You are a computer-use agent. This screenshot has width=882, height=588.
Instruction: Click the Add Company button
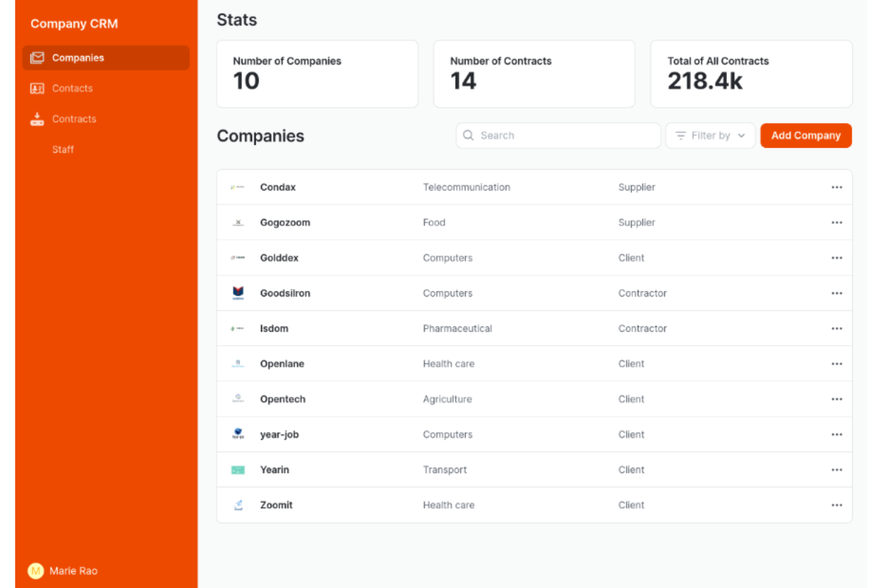[806, 135]
